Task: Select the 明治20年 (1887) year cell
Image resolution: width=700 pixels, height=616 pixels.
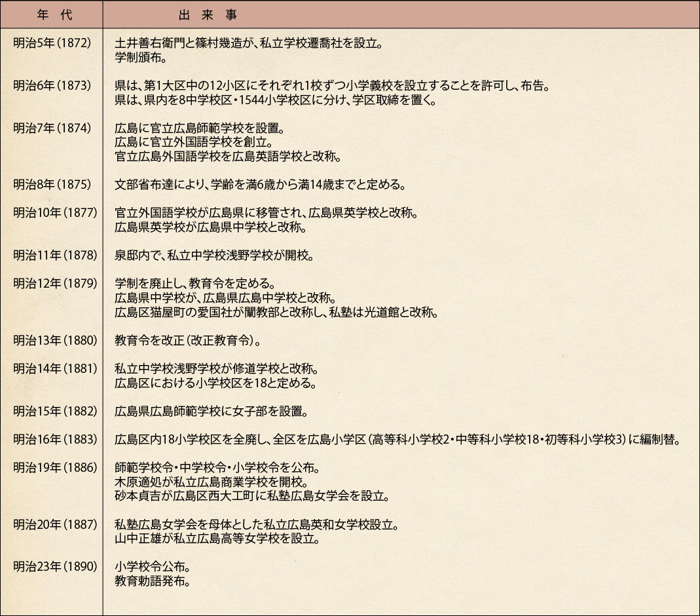Action: tap(55, 524)
